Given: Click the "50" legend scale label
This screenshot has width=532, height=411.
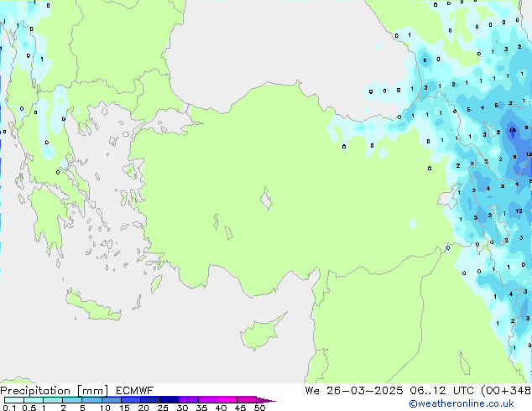Looking at the screenshot, I should coord(259,408).
